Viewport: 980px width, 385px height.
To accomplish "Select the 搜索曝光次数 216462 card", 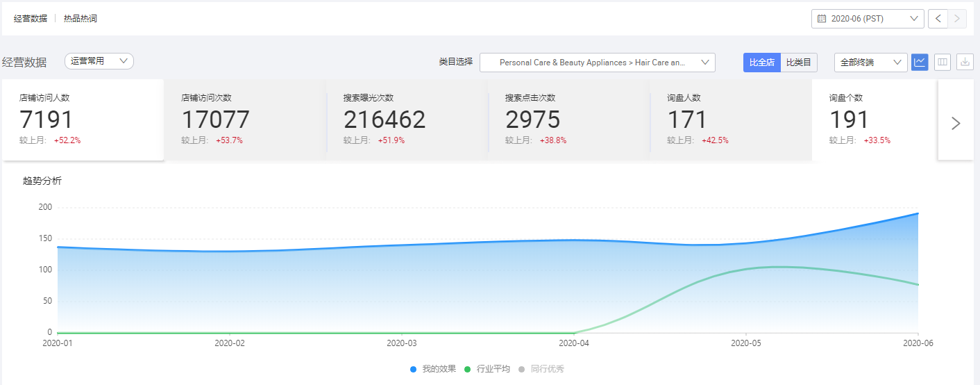I will [407, 120].
